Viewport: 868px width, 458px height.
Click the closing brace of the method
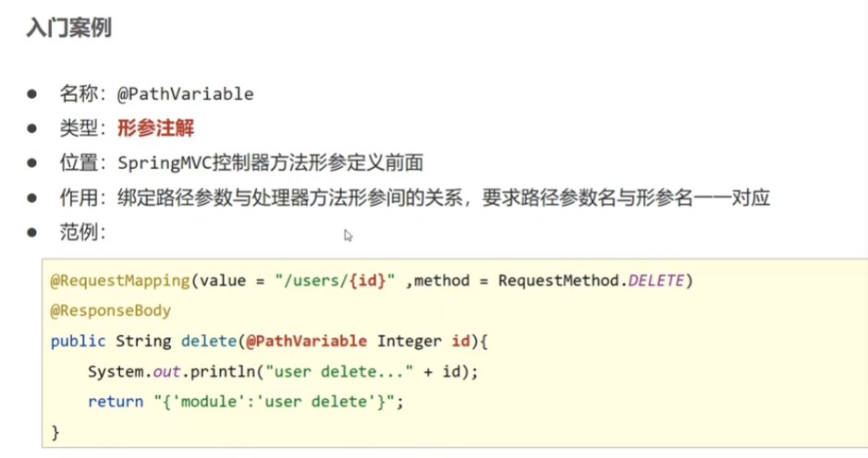55,431
